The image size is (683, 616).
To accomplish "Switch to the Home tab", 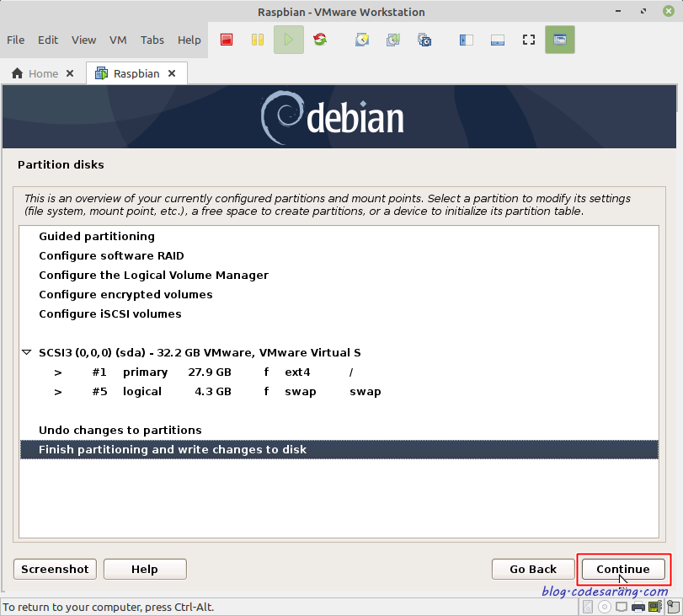I will 43,73.
